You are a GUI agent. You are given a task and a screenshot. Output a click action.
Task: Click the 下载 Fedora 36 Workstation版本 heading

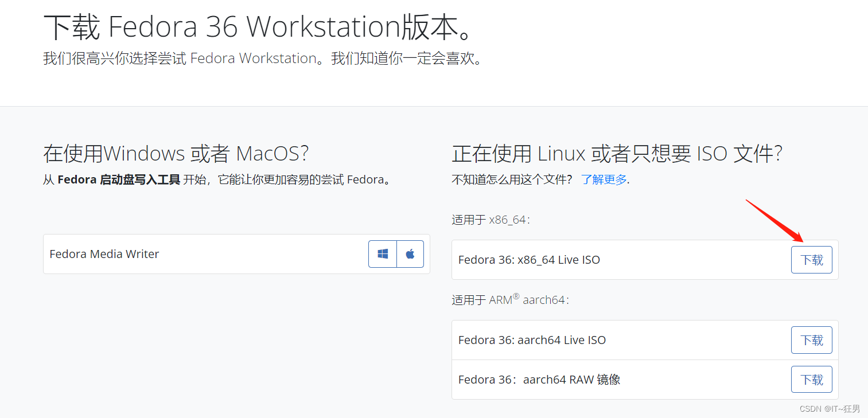click(x=259, y=27)
